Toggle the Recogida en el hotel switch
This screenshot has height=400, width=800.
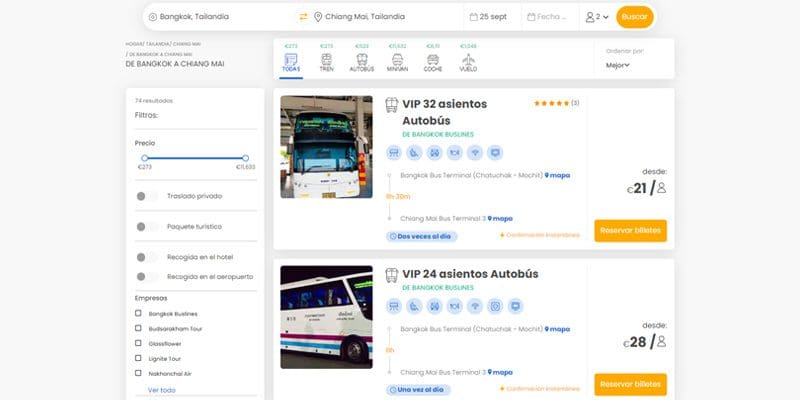pyautogui.click(x=146, y=257)
